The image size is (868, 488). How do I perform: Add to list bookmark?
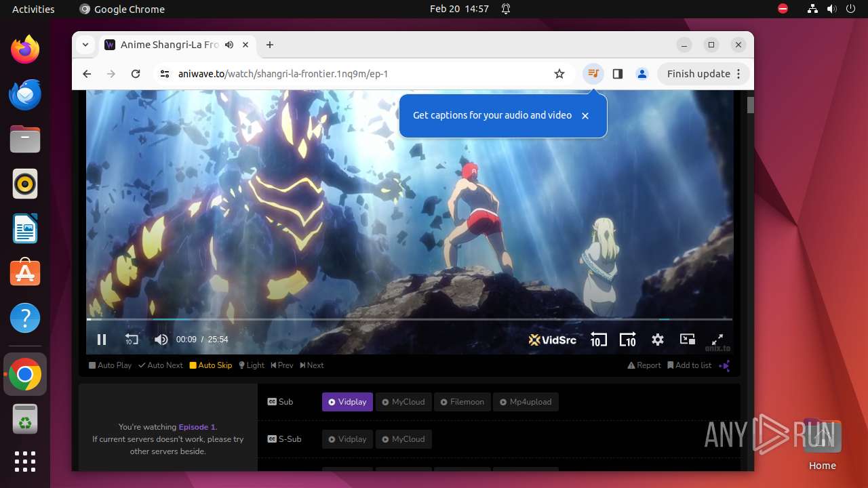coord(690,365)
